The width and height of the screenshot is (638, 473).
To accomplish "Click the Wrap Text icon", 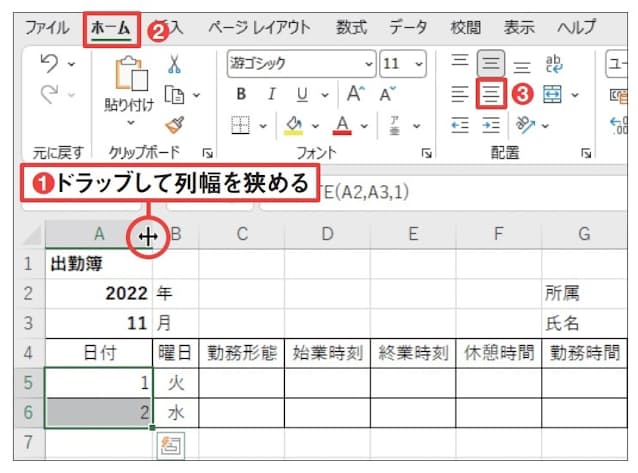I will point(554,64).
